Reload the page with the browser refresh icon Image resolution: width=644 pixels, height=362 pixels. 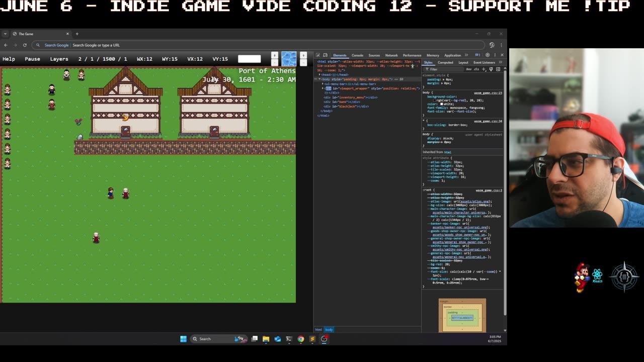(25, 45)
